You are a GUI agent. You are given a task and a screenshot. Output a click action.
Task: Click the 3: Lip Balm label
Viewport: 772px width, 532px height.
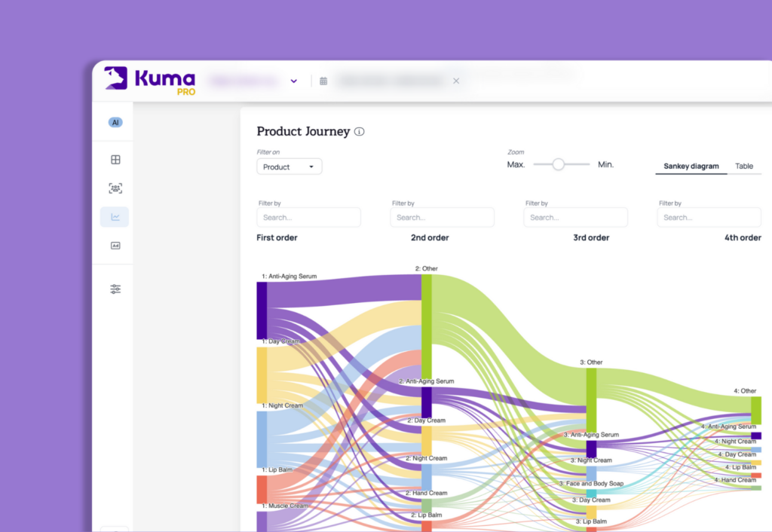pos(591,521)
